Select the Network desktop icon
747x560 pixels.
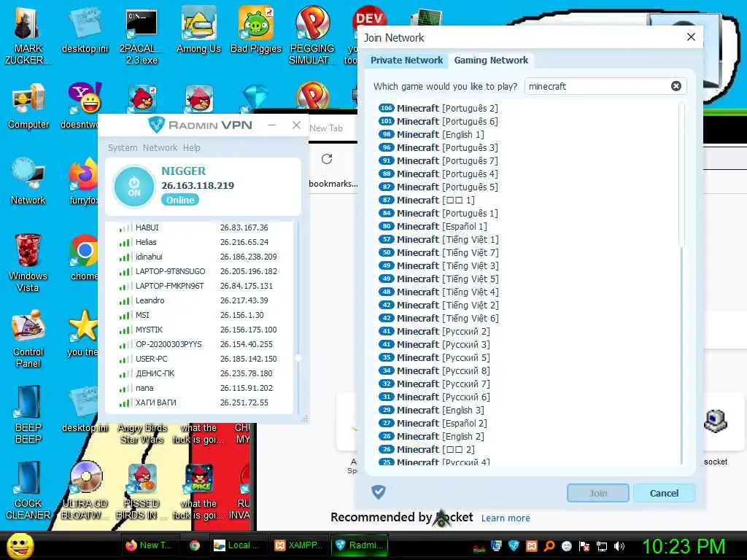(28, 182)
